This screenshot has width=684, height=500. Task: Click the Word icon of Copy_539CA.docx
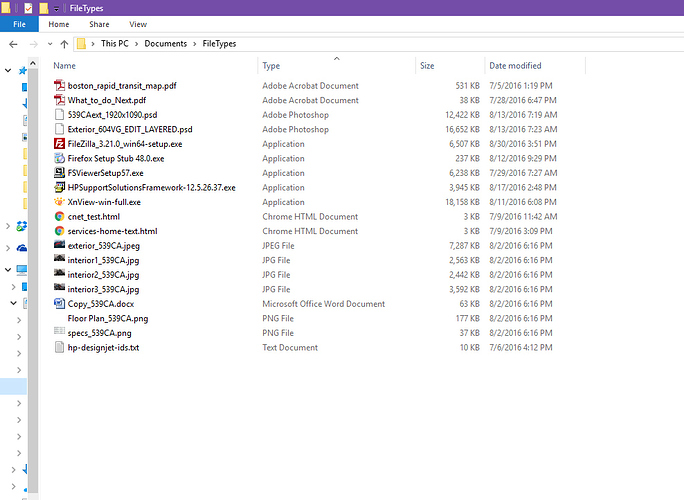(59, 304)
